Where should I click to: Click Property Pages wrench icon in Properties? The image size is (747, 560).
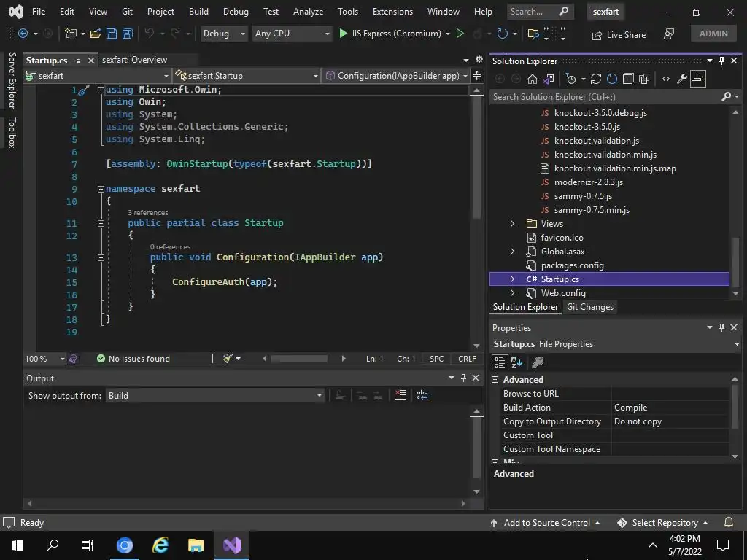click(538, 362)
